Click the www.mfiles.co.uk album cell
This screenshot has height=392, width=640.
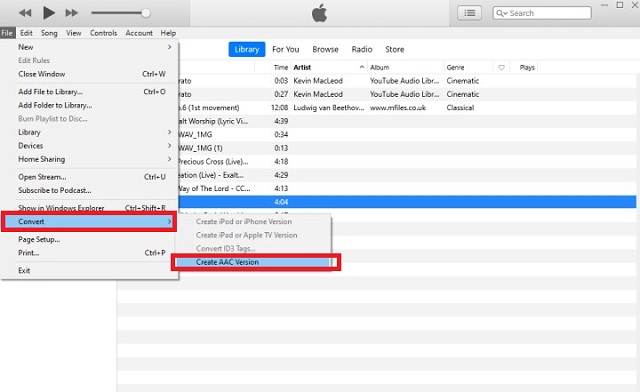(x=398, y=107)
